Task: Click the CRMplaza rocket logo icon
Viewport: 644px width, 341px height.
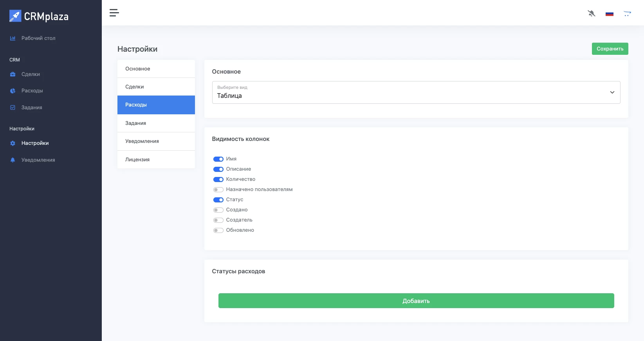Action: pos(15,16)
